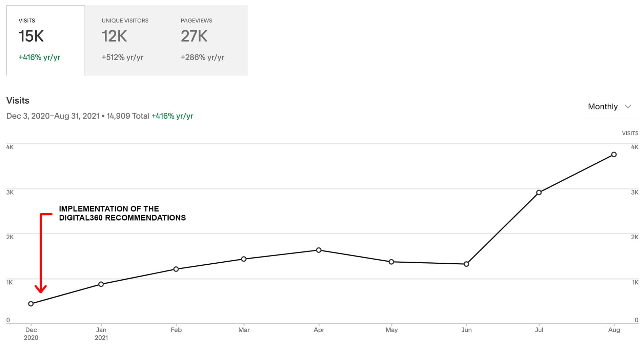This screenshot has height=345, width=644.
Task: Select the May data point marker
Action: coord(391,262)
